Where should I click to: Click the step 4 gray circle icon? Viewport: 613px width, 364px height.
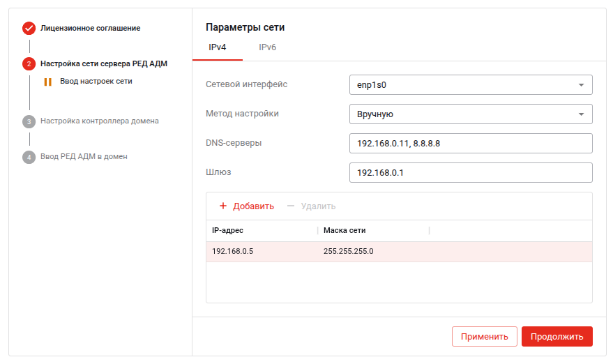point(29,157)
